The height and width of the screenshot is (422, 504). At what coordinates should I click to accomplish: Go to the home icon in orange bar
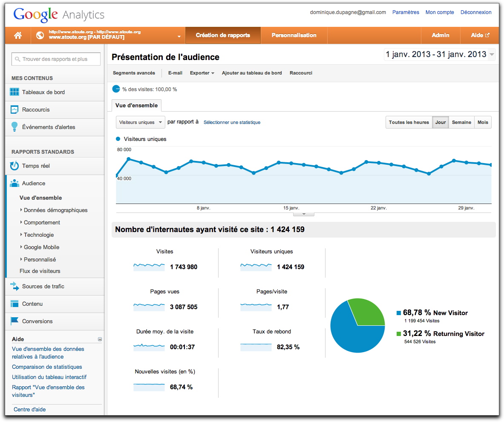point(18,35)
